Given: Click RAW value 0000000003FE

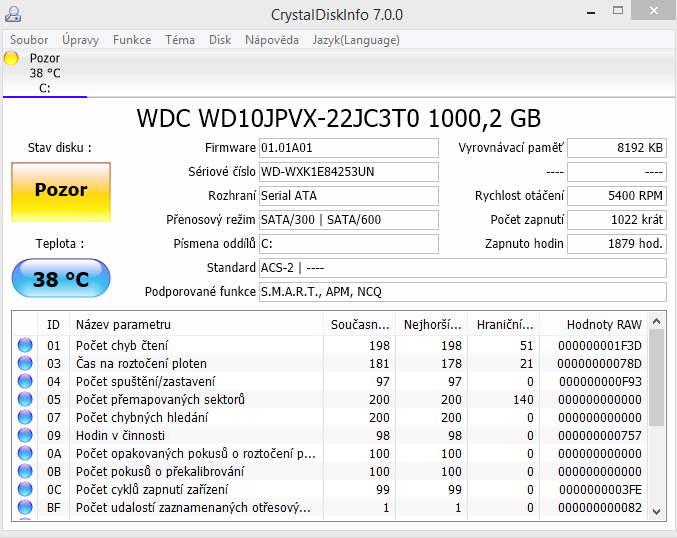Looking at the screenshot, I should coord(601,490).
